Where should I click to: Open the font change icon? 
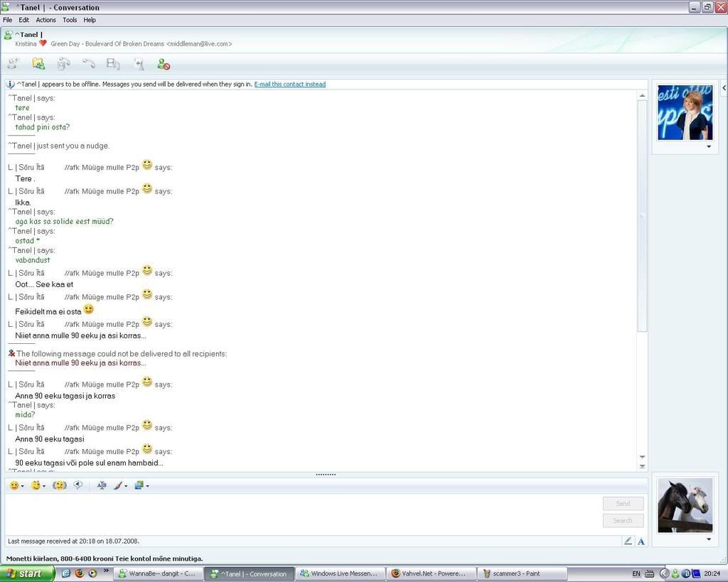tap(102, 485)
